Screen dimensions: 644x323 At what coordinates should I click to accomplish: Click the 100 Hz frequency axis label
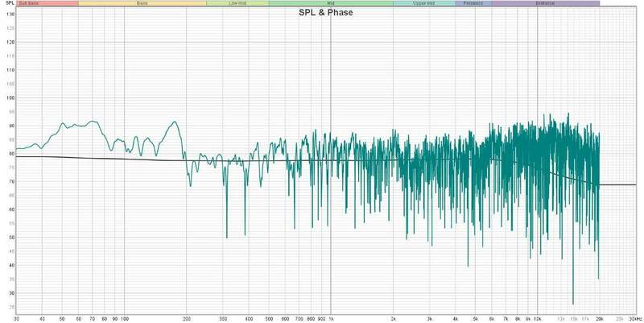pyautogui.click(x=124, y=319)
